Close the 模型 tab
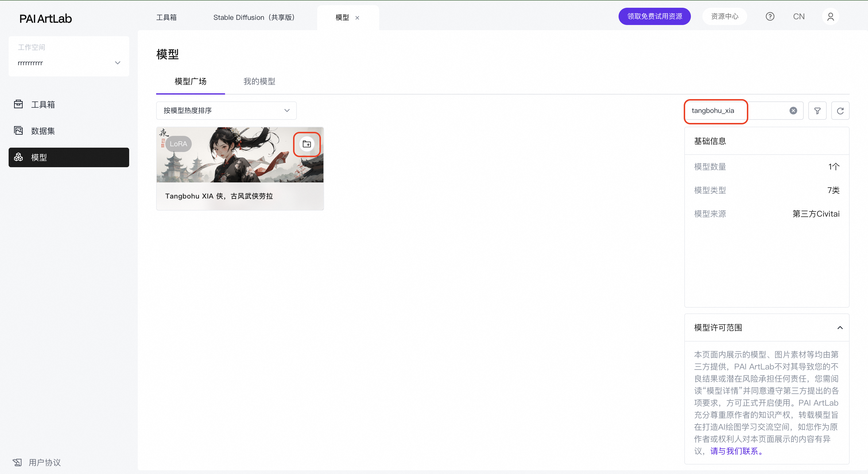This screenshot has width=868, height=474. [357, 18]
